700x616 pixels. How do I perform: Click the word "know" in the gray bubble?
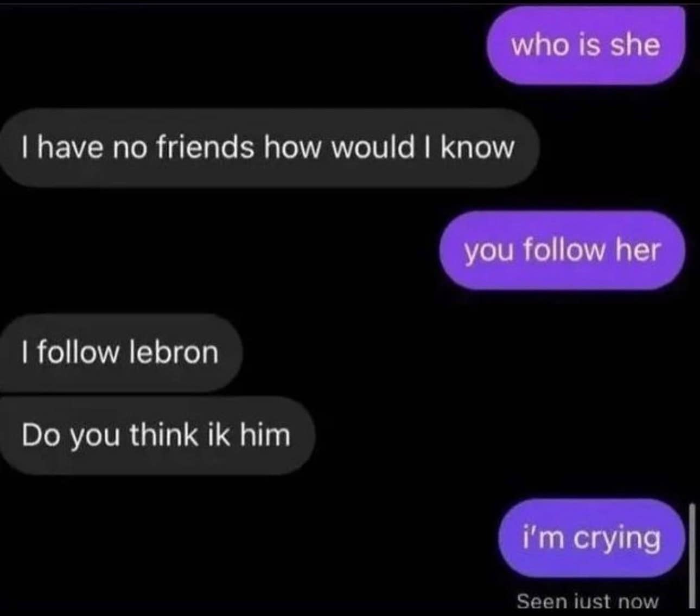478,147
